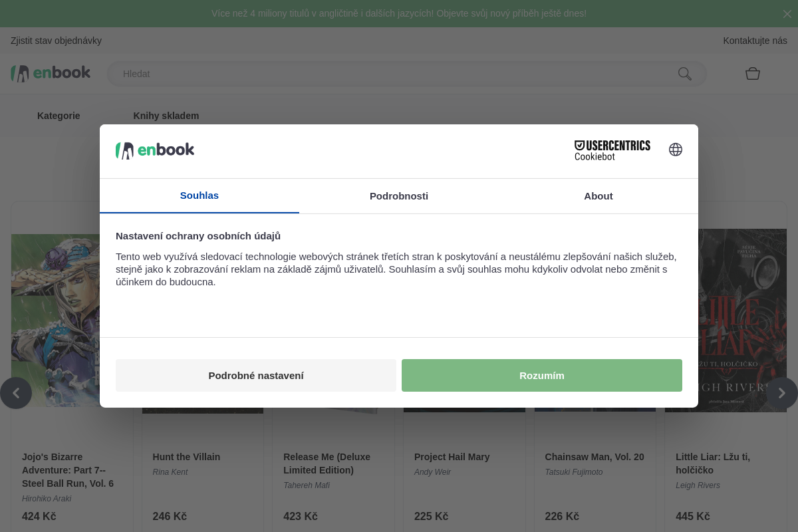Click the Kontaktujte nás link
Viewport: 798px width, 532px height.
(x=755, y=41)
